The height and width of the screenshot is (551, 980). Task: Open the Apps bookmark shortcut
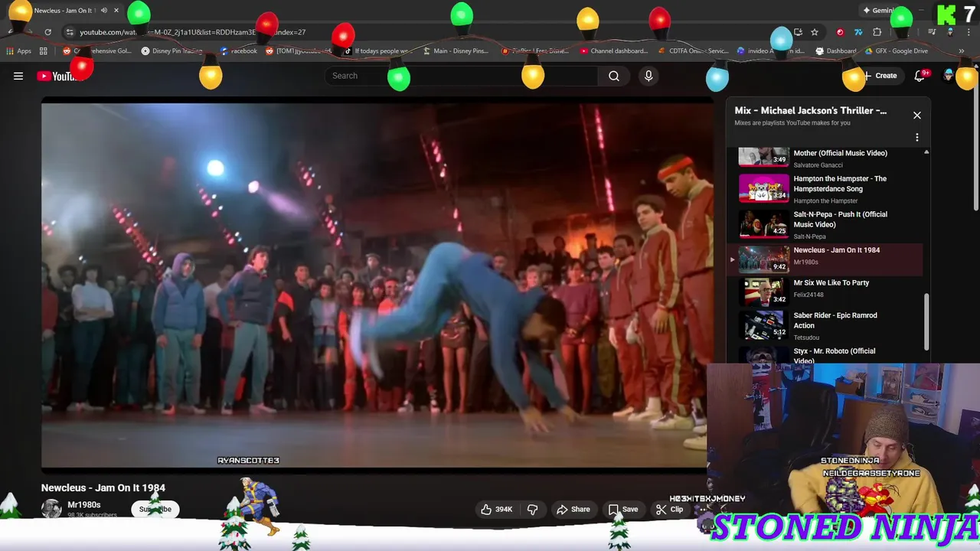[x=18, y=51]
